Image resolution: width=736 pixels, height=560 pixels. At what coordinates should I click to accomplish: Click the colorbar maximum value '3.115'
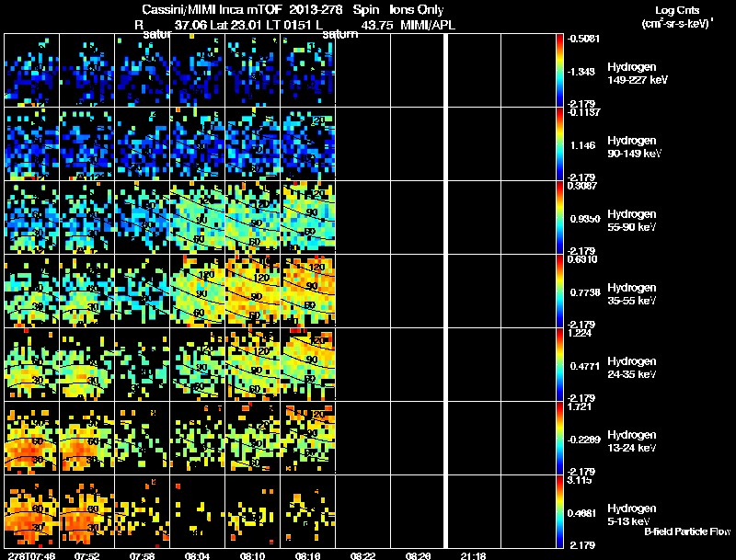580,480
